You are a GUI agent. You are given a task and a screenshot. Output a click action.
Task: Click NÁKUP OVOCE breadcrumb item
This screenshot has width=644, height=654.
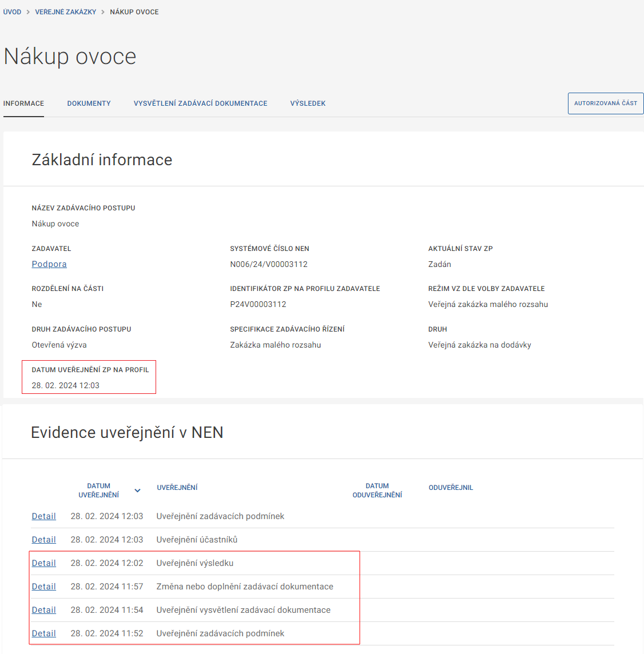point(134,12)
